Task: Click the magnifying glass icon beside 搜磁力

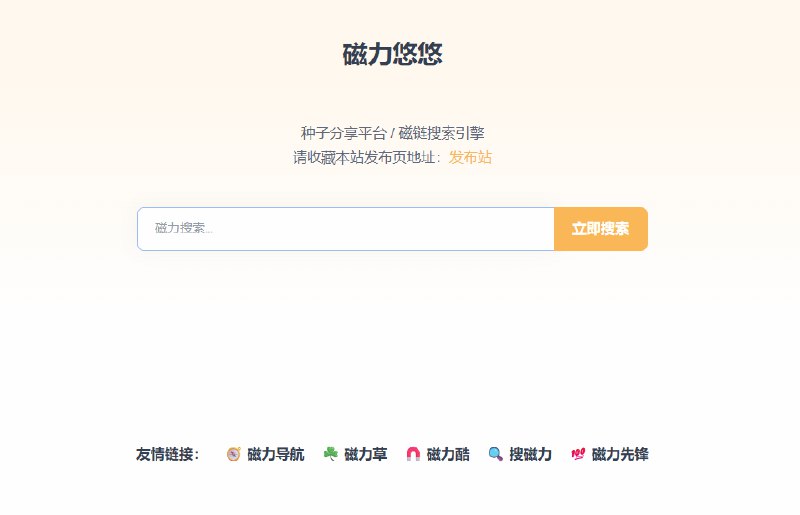Action: [495, 454]
